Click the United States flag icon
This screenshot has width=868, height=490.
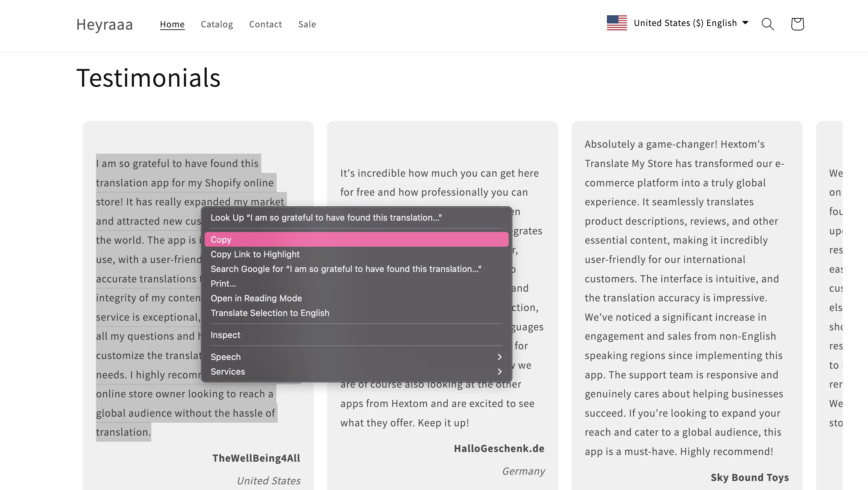pos(617,23)
